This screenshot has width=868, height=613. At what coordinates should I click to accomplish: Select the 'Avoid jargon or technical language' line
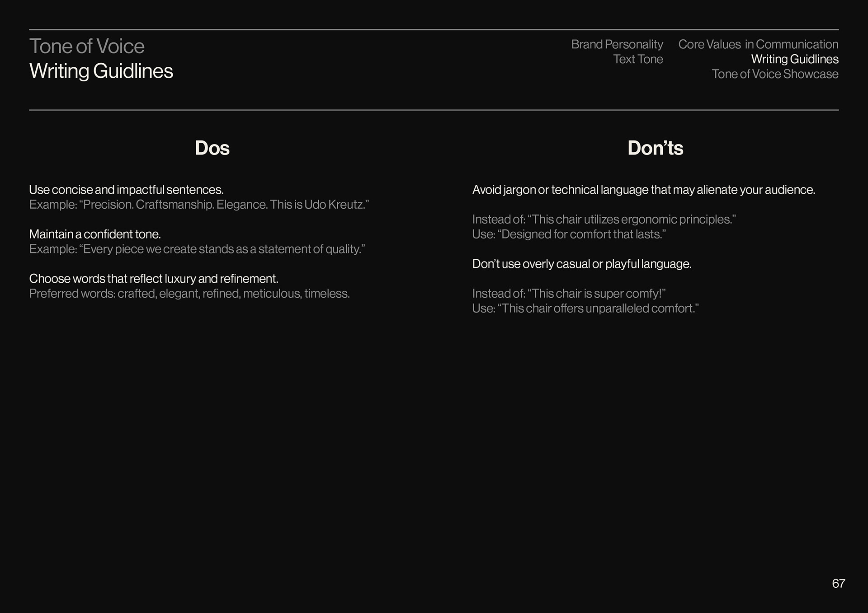[643, 190]
